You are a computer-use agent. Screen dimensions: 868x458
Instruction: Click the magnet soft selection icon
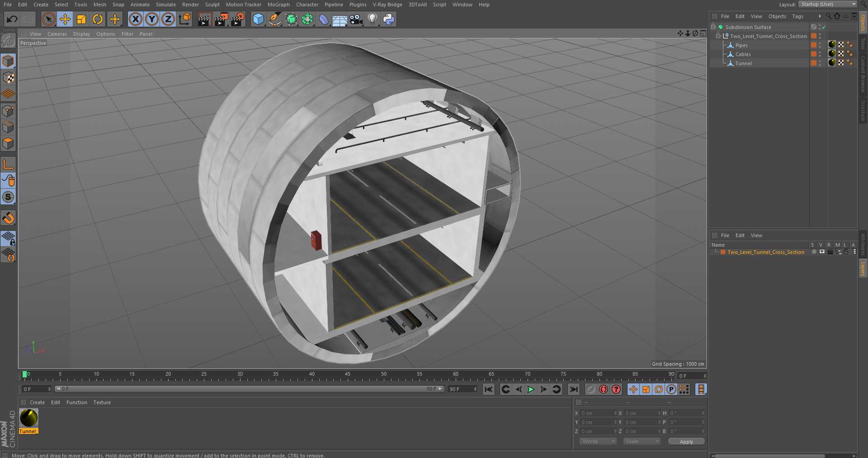pos(8,218)
